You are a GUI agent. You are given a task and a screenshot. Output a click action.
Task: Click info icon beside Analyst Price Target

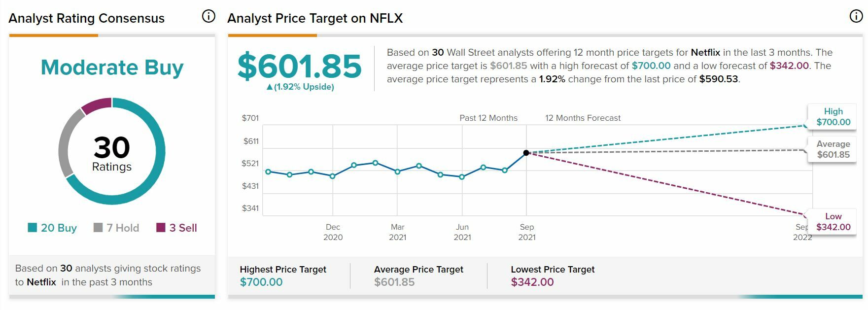[856, 16]
